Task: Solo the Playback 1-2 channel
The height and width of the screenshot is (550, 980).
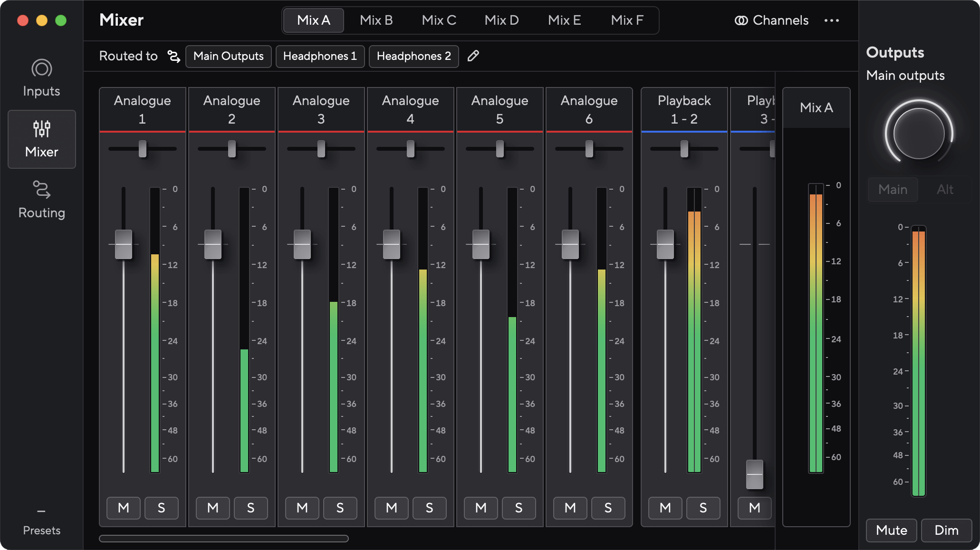Action: click(x=703, y=508)
